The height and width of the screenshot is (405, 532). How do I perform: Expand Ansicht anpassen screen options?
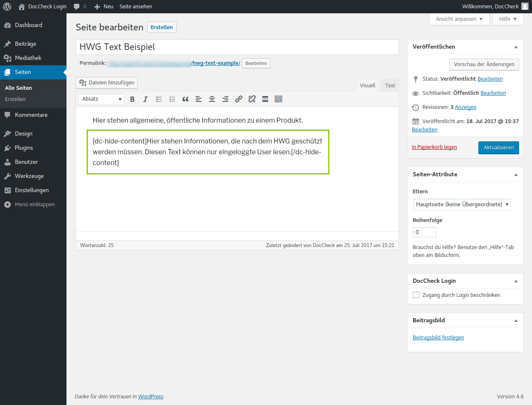click(x=459, y=19)
